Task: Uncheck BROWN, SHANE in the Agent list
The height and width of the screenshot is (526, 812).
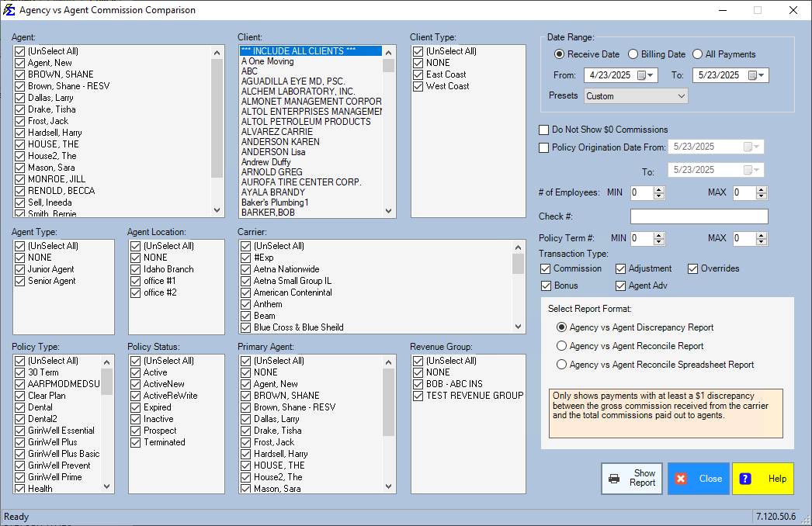Action: (x=18, y=74)
